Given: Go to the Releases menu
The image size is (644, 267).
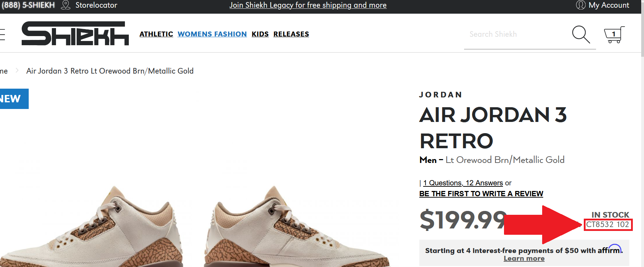Looking at the screenshot, I should [x=291, y=34].
